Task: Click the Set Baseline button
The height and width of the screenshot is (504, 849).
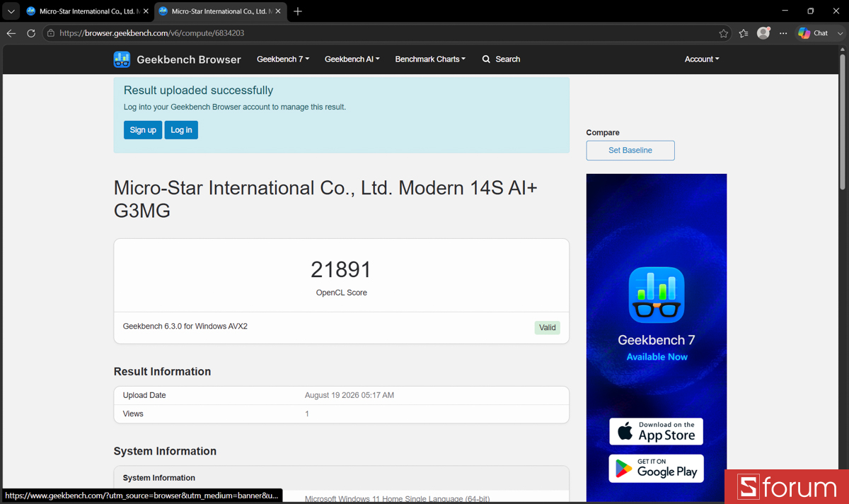Action: tap(630, 151)
